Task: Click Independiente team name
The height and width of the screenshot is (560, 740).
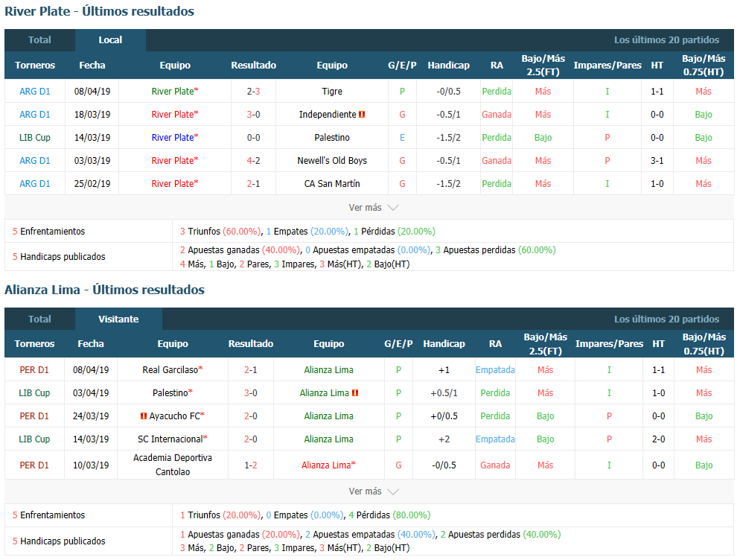Action: pyautogui.click(x=328, y=115)
